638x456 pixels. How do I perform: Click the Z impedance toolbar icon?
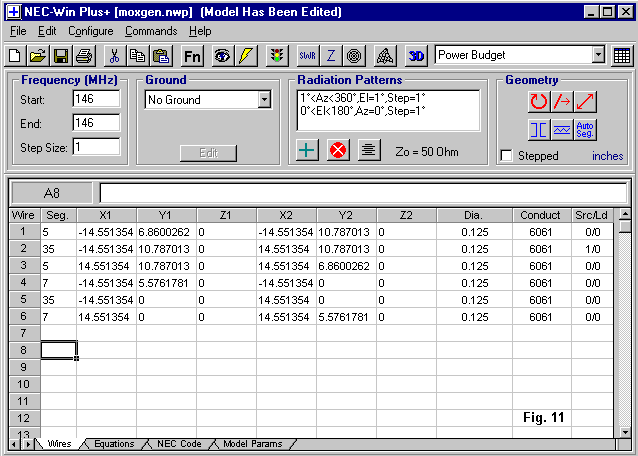(x=331, y=56)
